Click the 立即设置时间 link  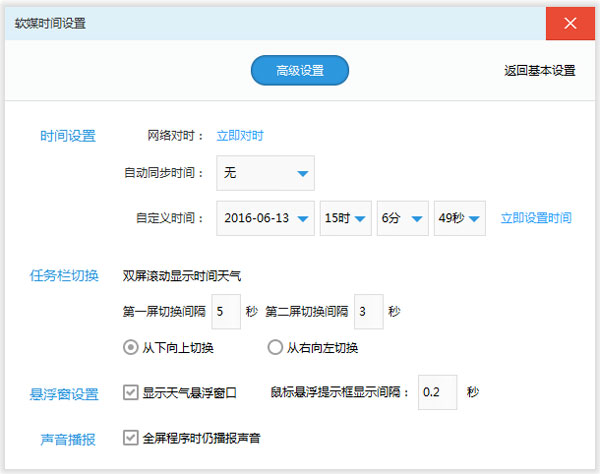tap(536, 218)
